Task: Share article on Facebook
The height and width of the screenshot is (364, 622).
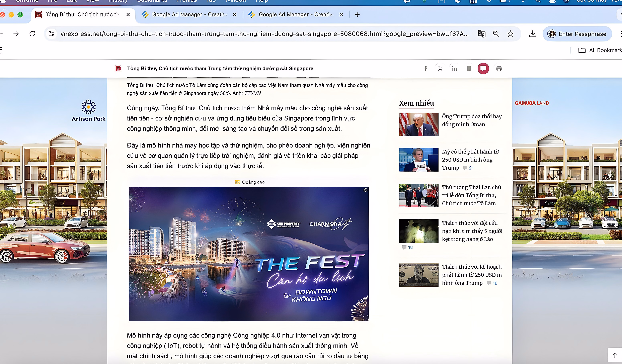Action: point(426,69)
